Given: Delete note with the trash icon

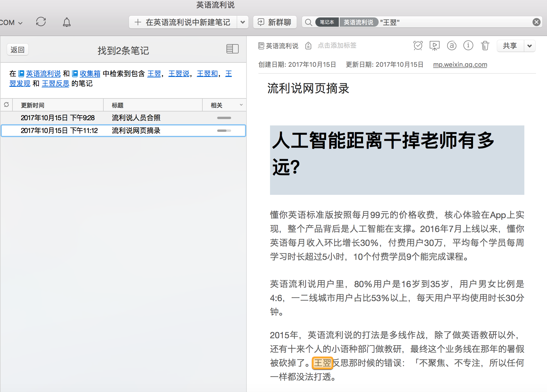Looking at the screenshot, I should tap(485, 46).
